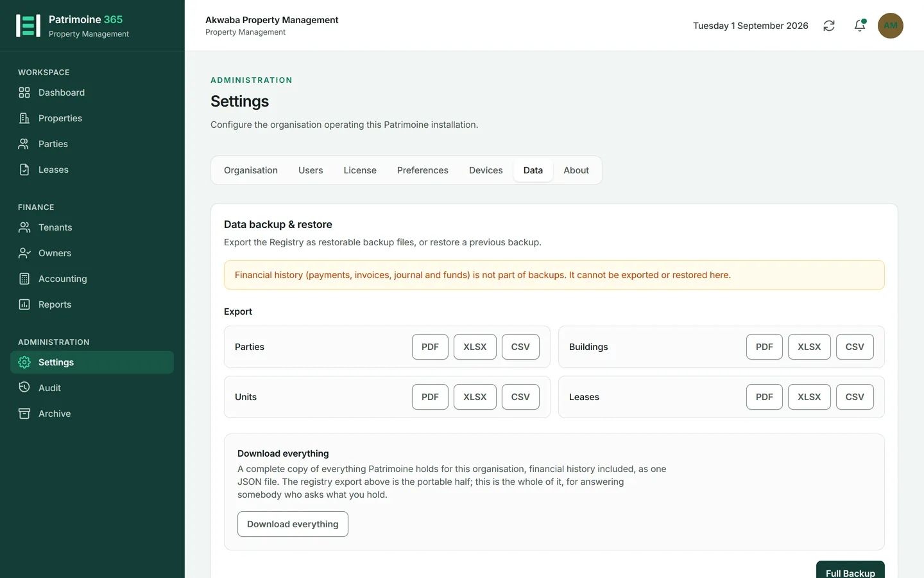Click the Owners user-check icon
The width and height of the screenshot is (924, 578).
[24, 253]
